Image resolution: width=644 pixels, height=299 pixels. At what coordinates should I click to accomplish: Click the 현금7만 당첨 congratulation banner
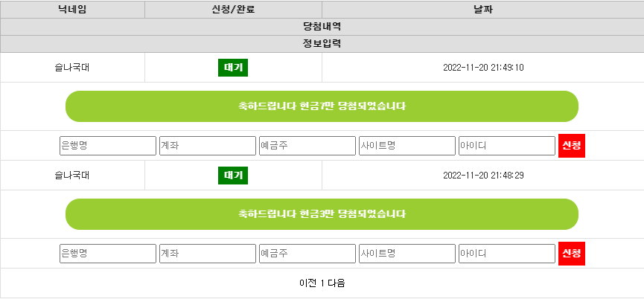(x=322, y=106)
